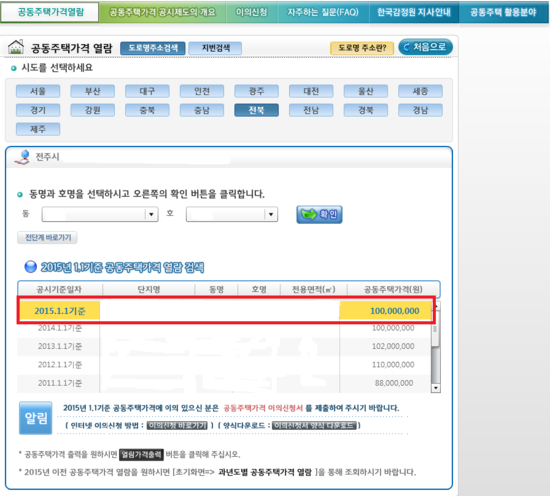Select 서울 region button
The width and height of the screenshot is (550, 496).
pos(38,91)
